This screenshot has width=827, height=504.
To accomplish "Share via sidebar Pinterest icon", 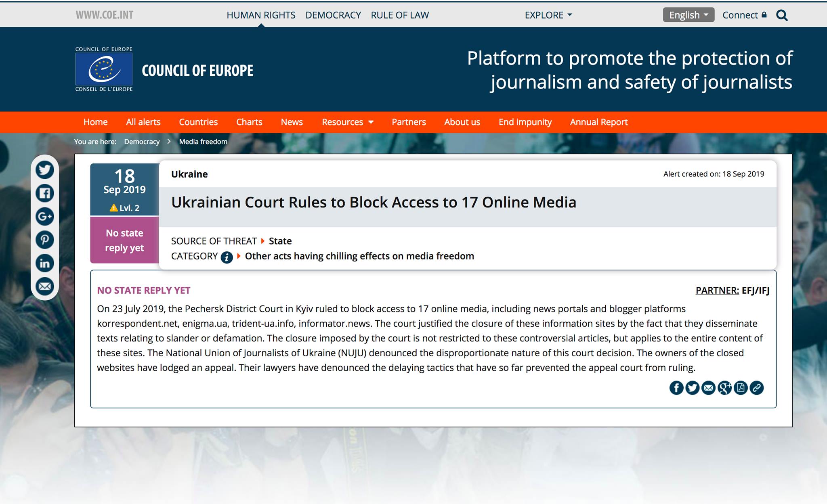I will tap(45, 240).
